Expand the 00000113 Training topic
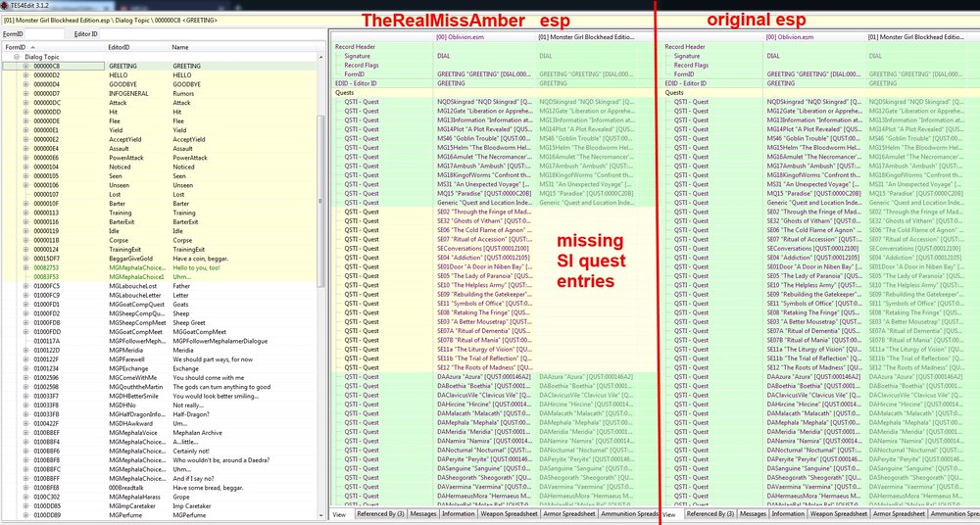980x525 pixels. point(25,213)
